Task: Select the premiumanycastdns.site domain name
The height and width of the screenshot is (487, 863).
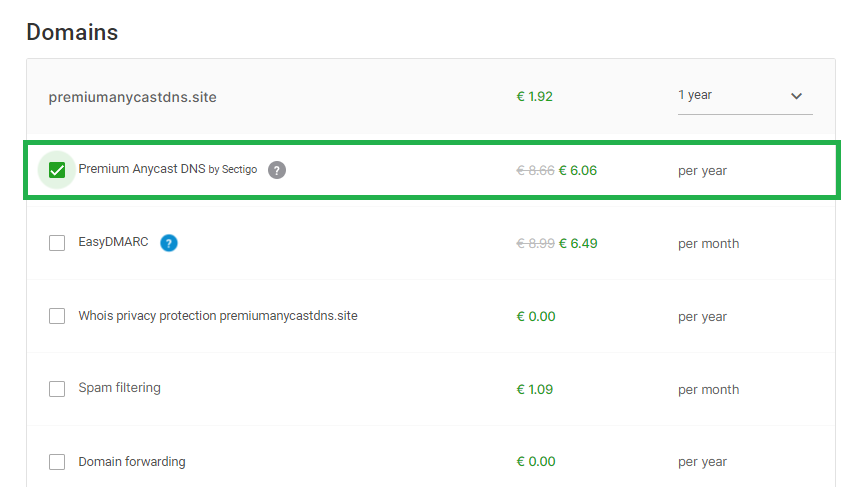Action: (133, 97)
